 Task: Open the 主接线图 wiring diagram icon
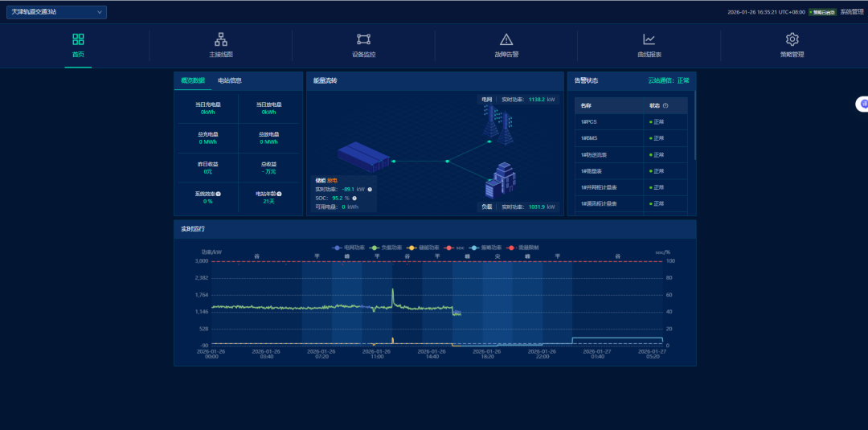click(220, 39)
